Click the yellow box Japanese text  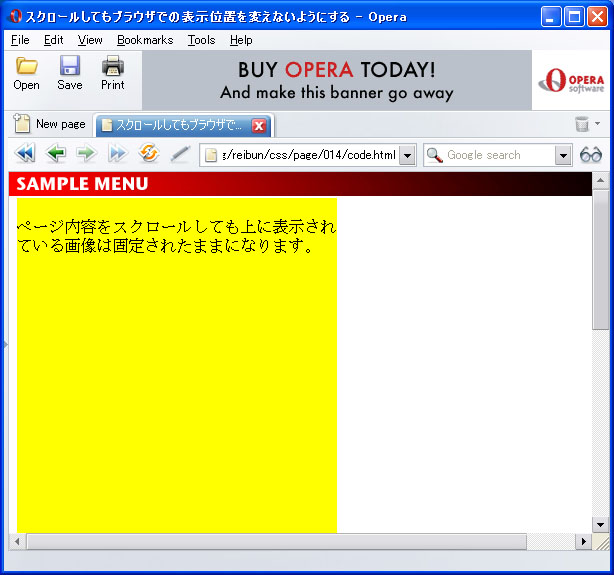pos(176,236)
